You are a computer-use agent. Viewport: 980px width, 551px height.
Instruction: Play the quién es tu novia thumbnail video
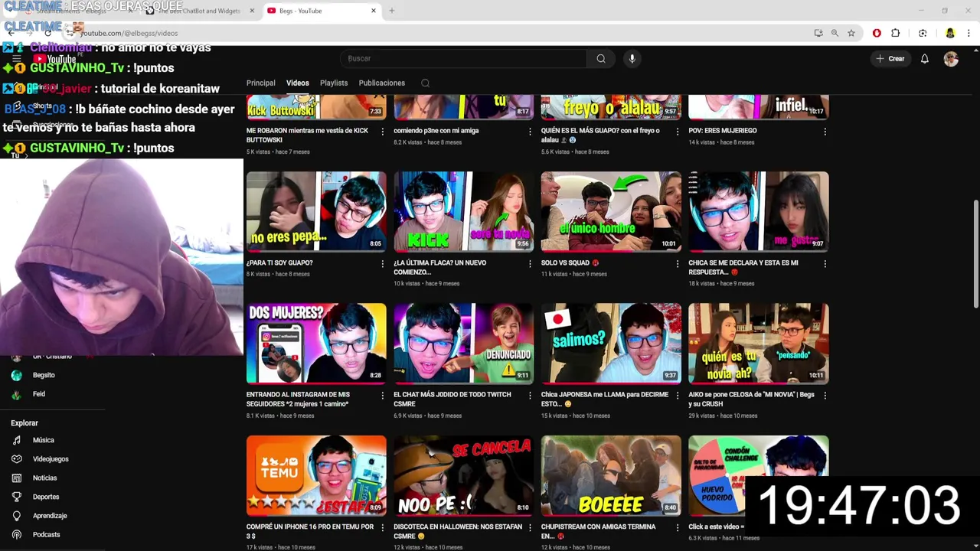pos(758,344)
